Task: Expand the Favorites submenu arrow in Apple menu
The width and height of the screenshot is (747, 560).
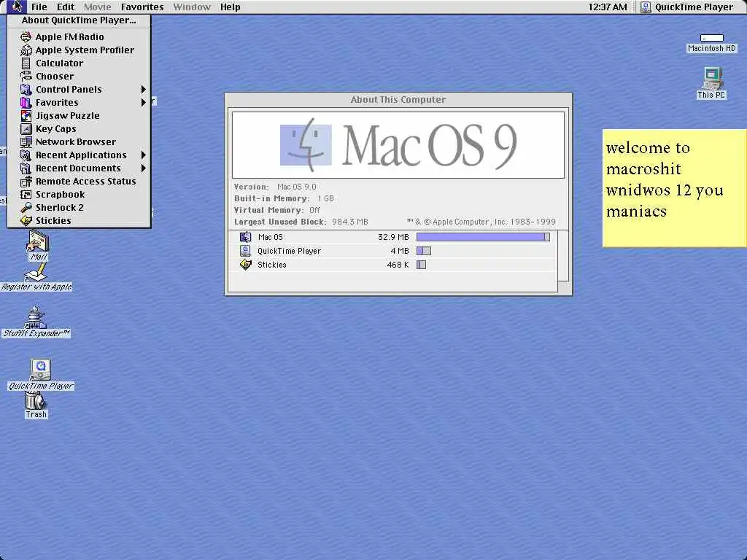Action: [x=143, y=102]
